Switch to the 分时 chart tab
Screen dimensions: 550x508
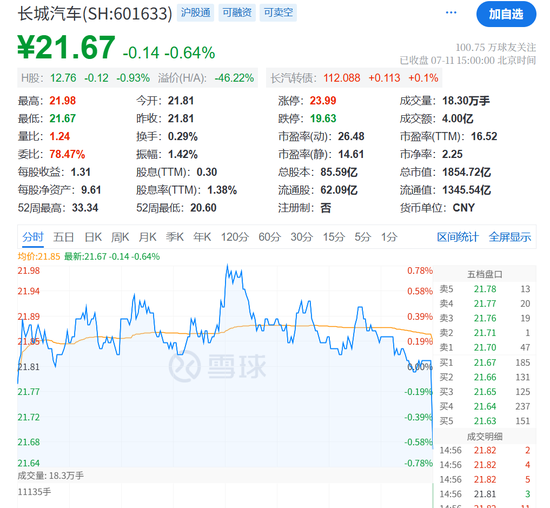[x=33, y=237]
